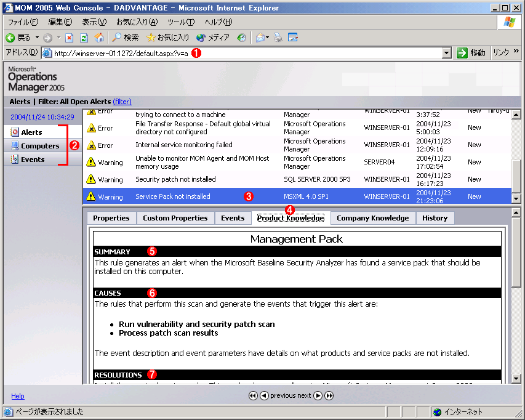Click the Computers label in the sidebar
The image size is (525, 420).
click(40, 146)
